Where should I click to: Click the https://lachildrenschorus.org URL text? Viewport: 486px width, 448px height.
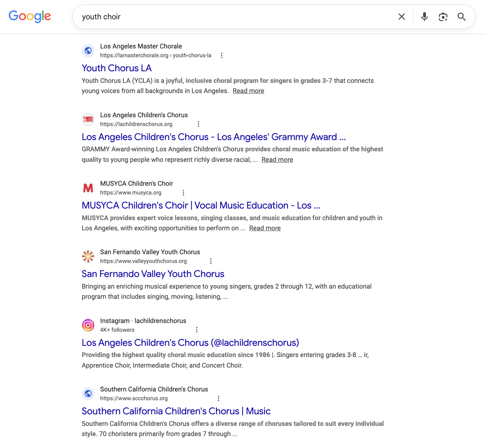(x=136, y=124)
